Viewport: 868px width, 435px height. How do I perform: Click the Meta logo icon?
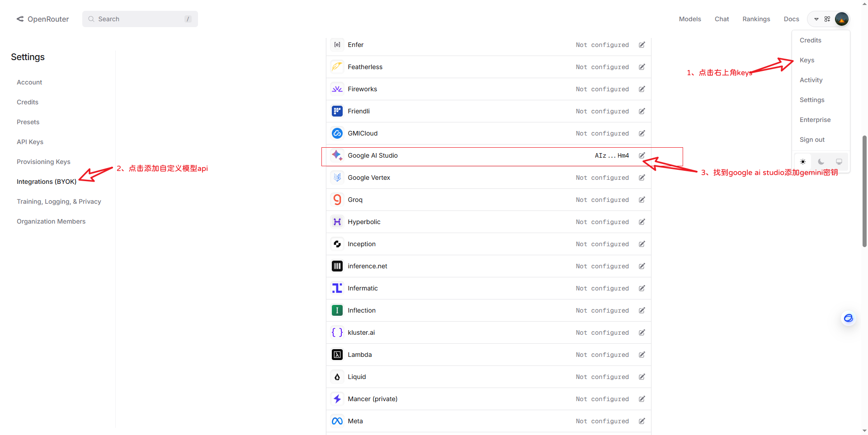pos(337,421)
